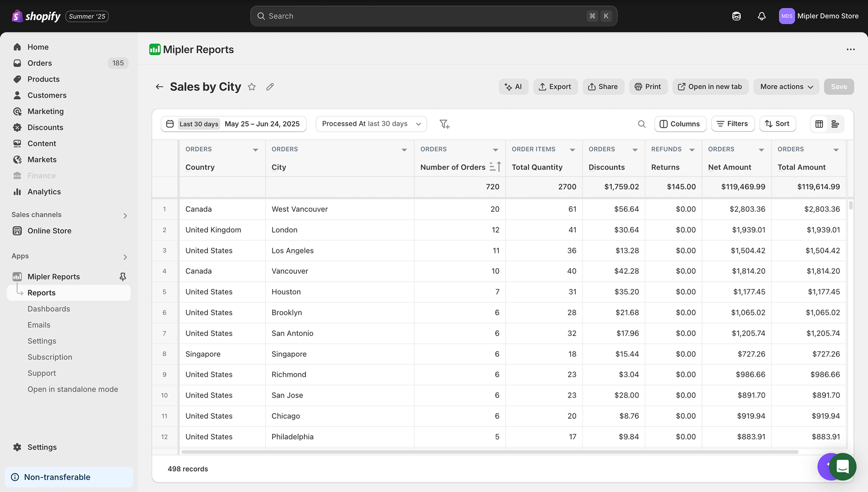This screenshot has width=868, height=492.
Task: Expand the More actions dropdown
Action: point(785,87)
